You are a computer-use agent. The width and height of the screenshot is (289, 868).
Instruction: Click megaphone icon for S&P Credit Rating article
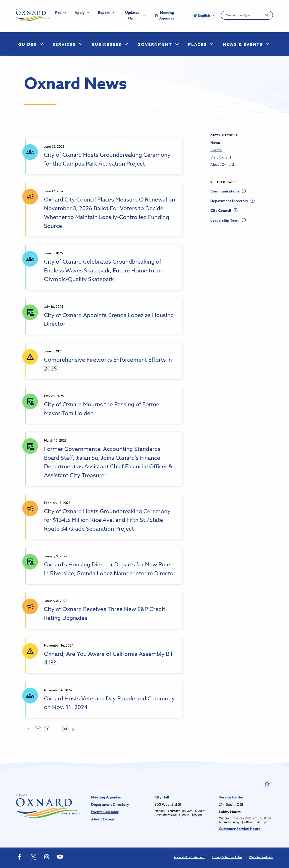30,607
